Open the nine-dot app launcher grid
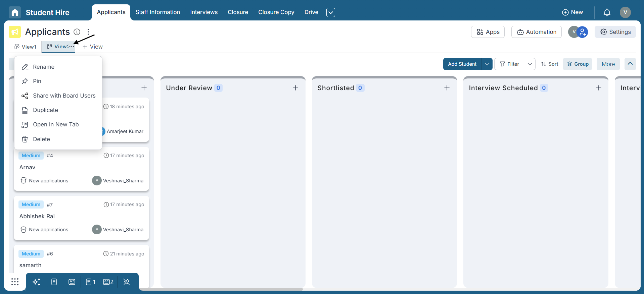 (15, 282)
